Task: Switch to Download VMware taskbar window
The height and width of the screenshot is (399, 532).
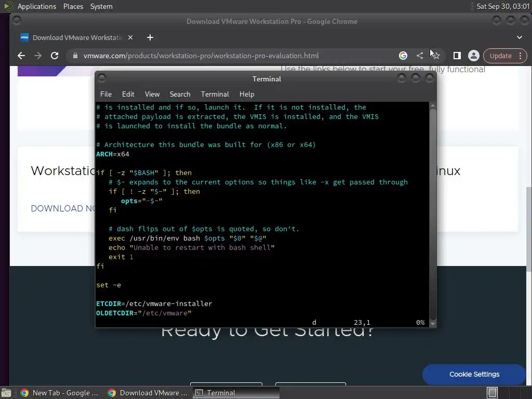Action: (x=148, y=393)
